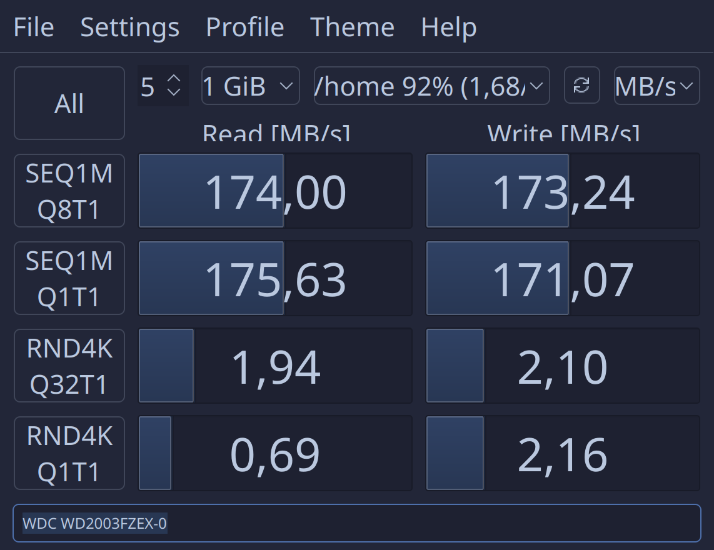
Task: Increase test count with up arrow
Action: coord(174,78)
